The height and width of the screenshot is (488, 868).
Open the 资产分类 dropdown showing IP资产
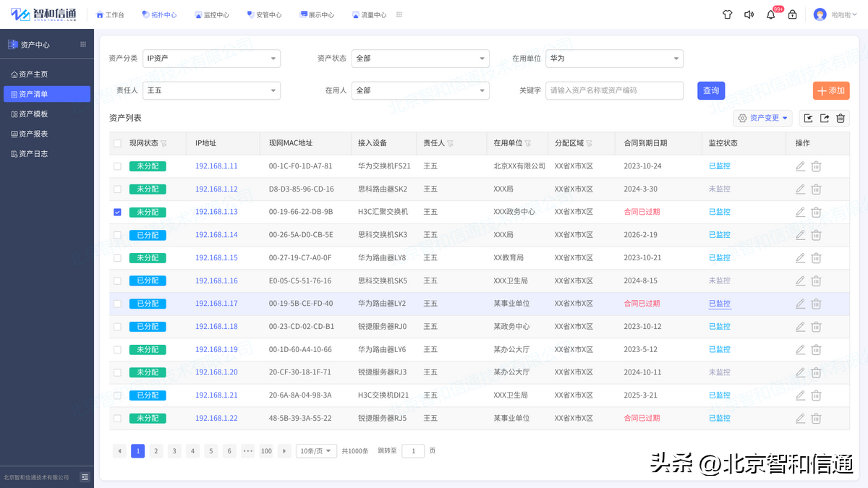coord(211,59)
